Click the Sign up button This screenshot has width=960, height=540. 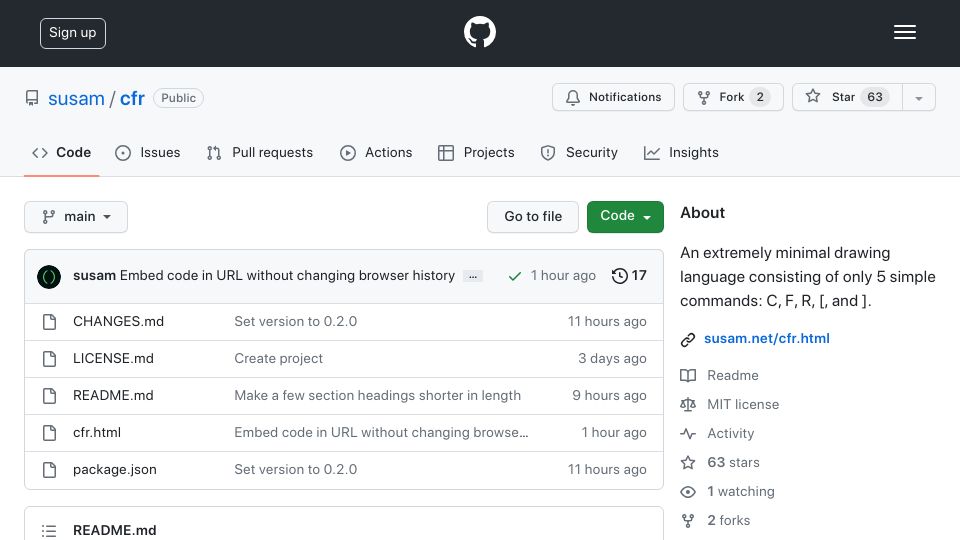click(x=73, y=33)
